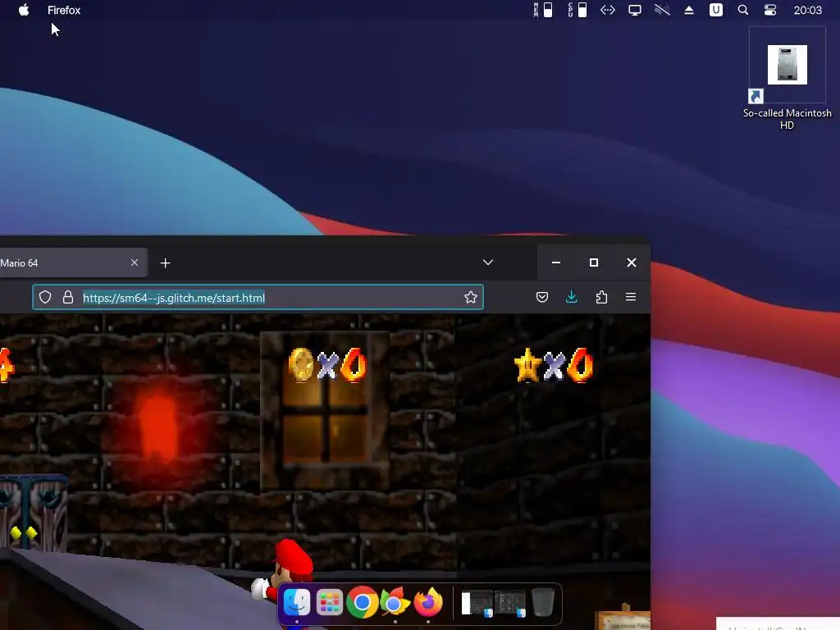Open Control Center toggles icon
Image resolution: width=840 pixels, height=630 pixels.
(769, 10)
